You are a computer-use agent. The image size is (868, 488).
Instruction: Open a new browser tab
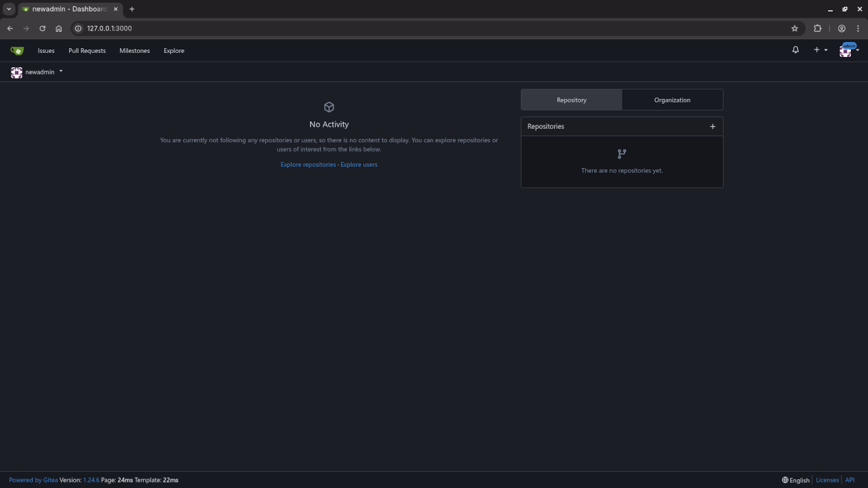[x=132, y=9]
